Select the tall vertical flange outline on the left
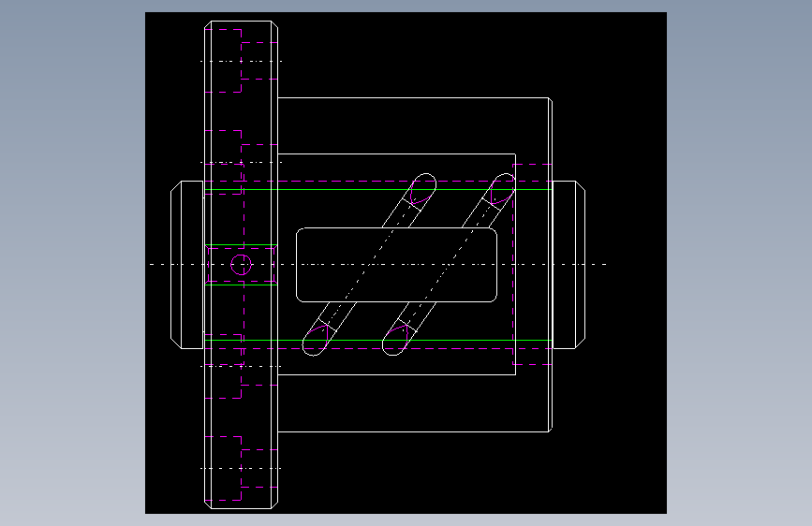The width and height of the screenshot is (812, 526). coord(242,265)
